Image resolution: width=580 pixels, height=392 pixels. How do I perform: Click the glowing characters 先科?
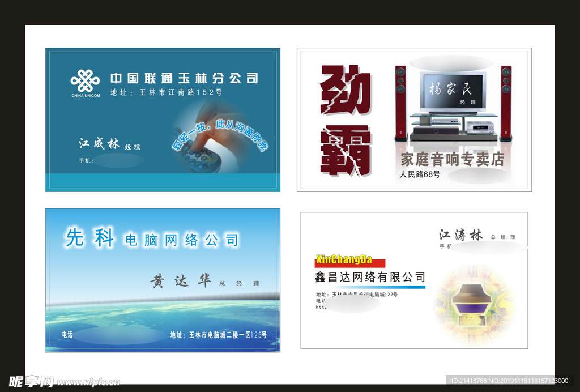click(x=90, y=237)
